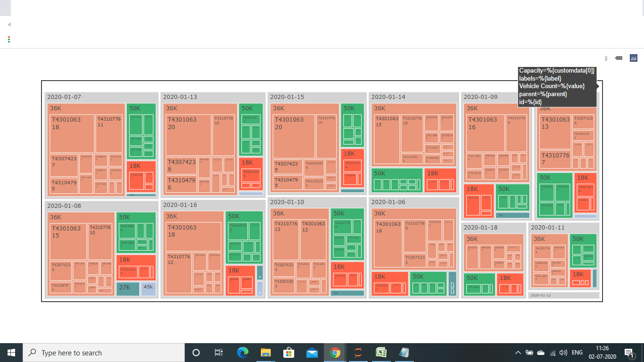Click T4307423 6 tile under 2020-01-13
Viewport: 644px width, 362px height.
click(182, 165)
